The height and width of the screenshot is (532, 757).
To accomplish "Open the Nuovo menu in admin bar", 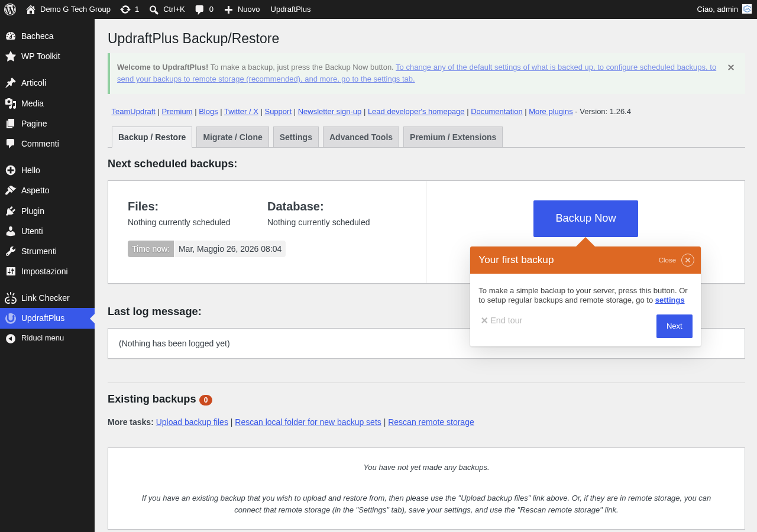I will 242,9.
